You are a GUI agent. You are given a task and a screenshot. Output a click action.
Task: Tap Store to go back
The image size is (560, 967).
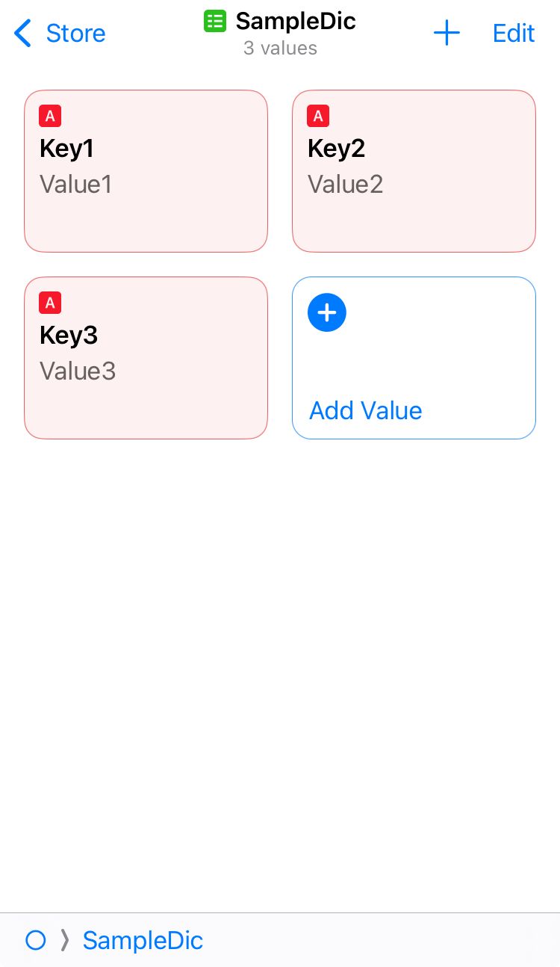point(75,33)
